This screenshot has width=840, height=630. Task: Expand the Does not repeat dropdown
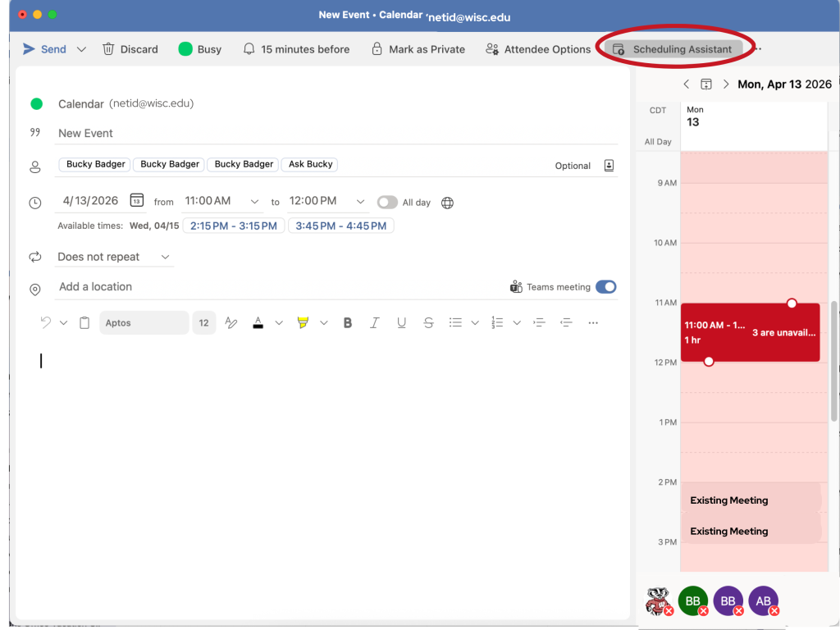(x=115, y=257)
